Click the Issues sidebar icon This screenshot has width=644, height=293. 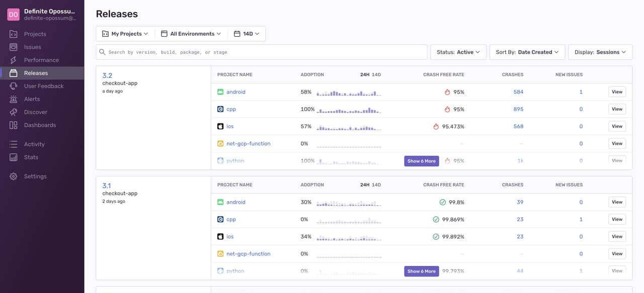pyautogui.click(x=14, y=47)
